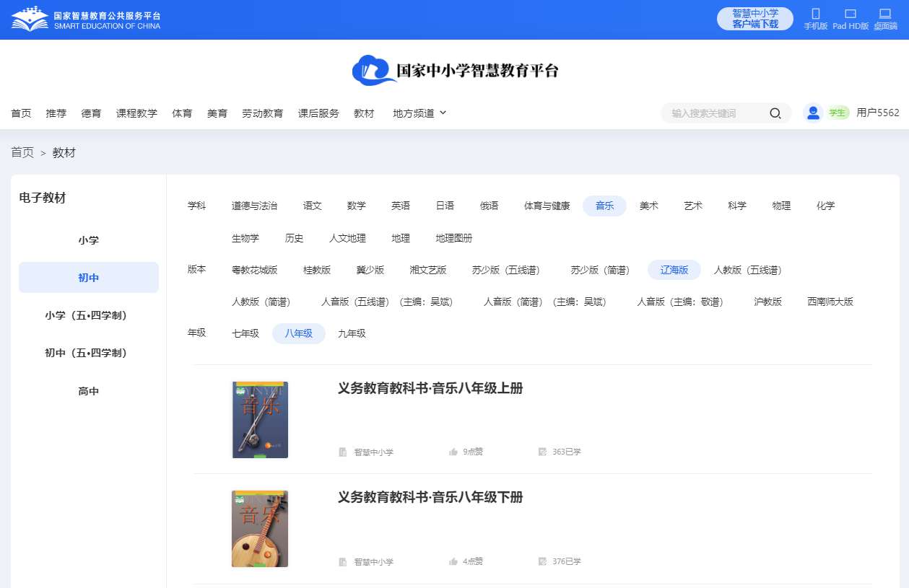Screen dimensions: 909x588
Task: Click the thumbs-up icon showing 9点赞
Action: pos(453,452)
